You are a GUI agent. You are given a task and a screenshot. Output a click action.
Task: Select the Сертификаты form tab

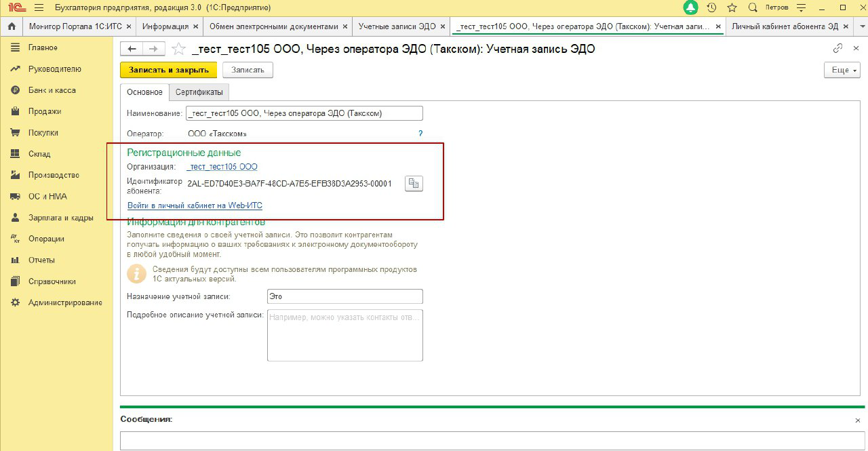(x=199, y=92)
